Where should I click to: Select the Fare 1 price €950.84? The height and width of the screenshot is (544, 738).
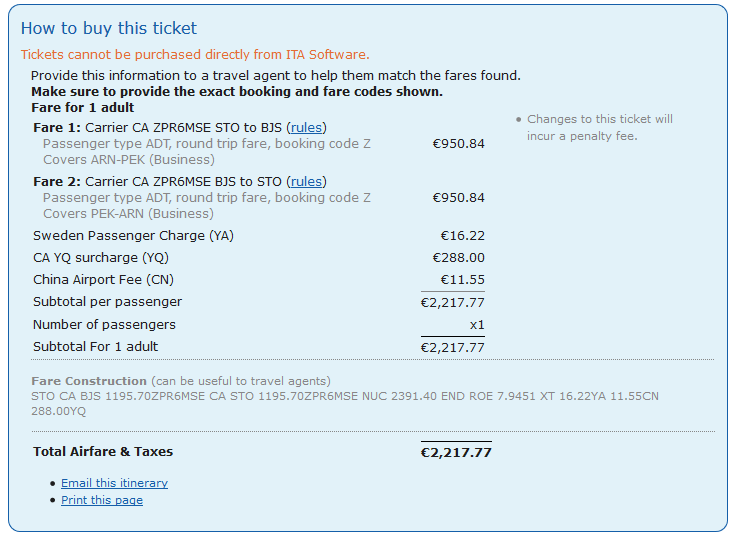coord(458,144)
